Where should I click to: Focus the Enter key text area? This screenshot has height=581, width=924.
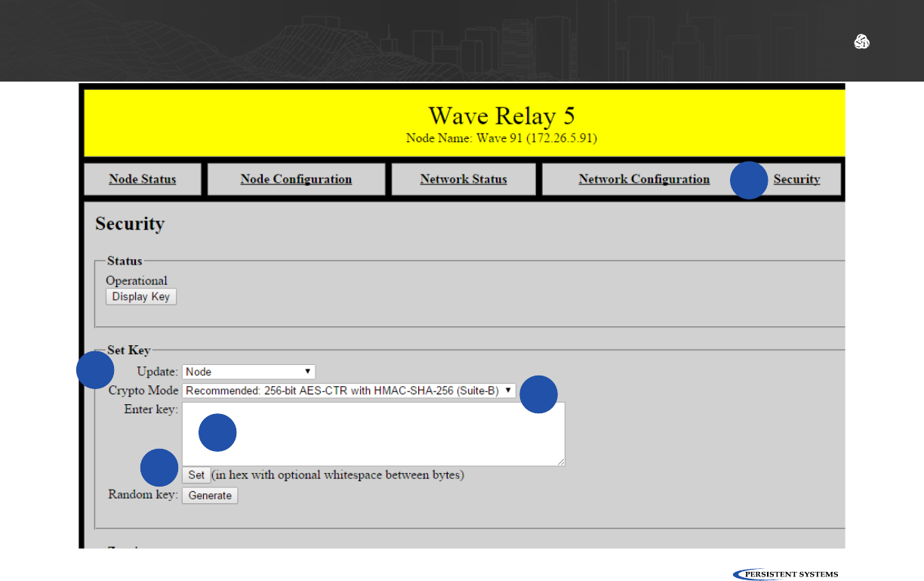click(x=374, y=434)
